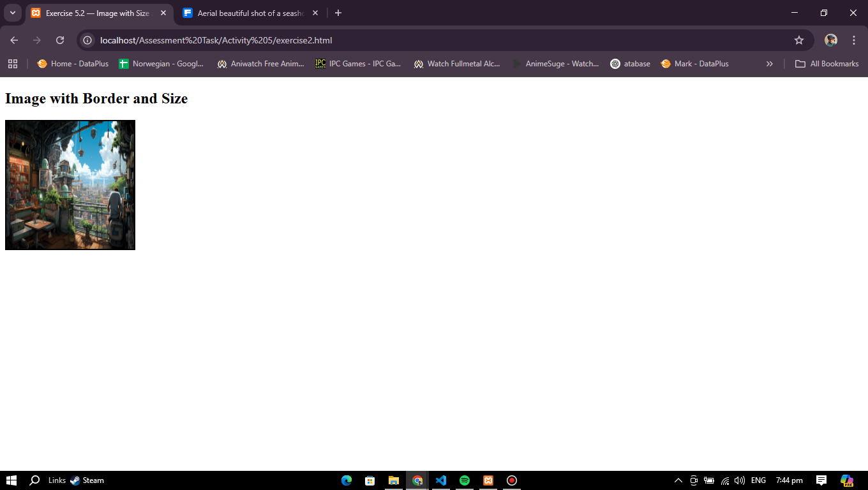Reload the current page

[60, 40]
